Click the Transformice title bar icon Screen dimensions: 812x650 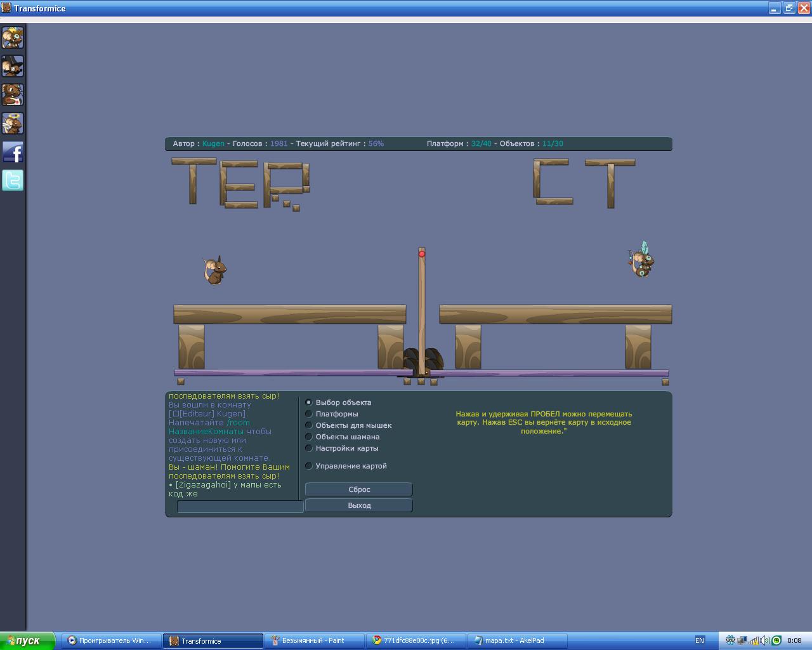(6, 8)
